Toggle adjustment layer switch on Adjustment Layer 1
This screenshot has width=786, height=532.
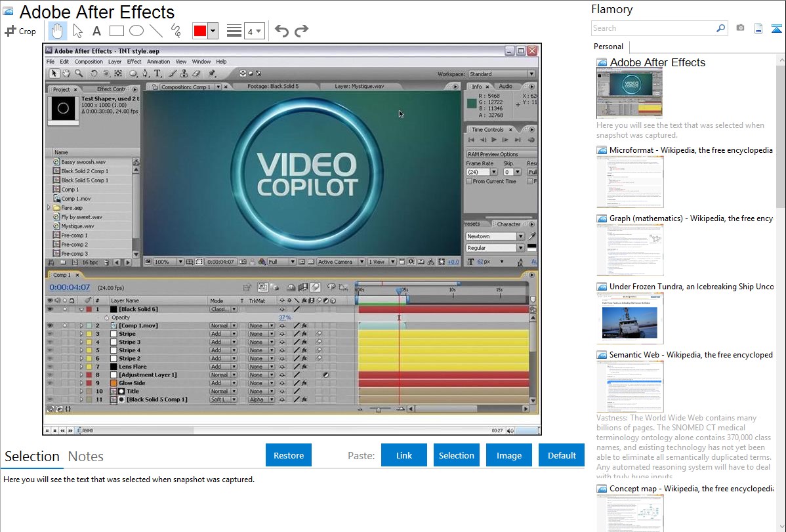325,375
